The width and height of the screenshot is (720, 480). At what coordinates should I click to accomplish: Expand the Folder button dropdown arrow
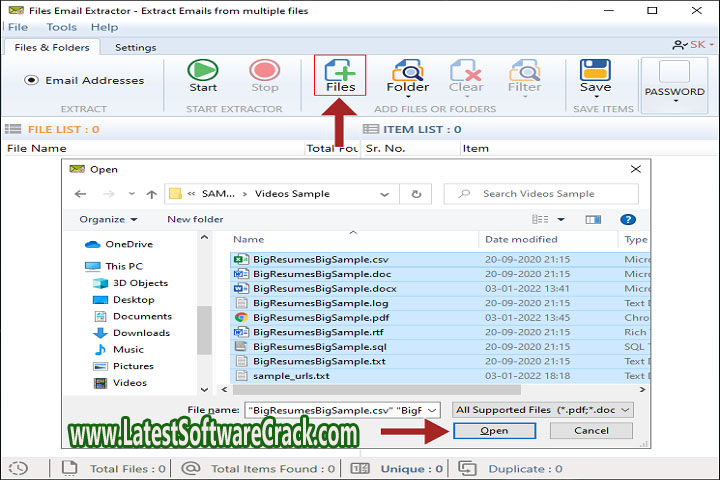(408, 97)
